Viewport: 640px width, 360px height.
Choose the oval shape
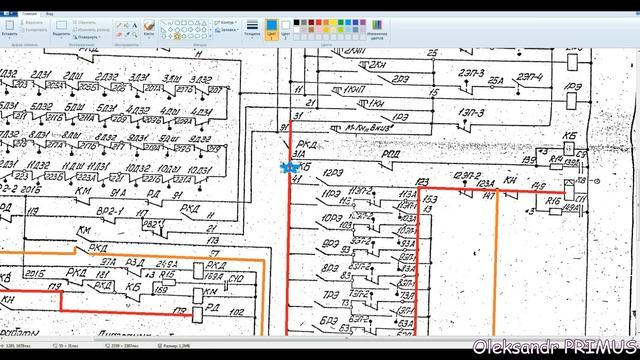[x=177, y=23]
